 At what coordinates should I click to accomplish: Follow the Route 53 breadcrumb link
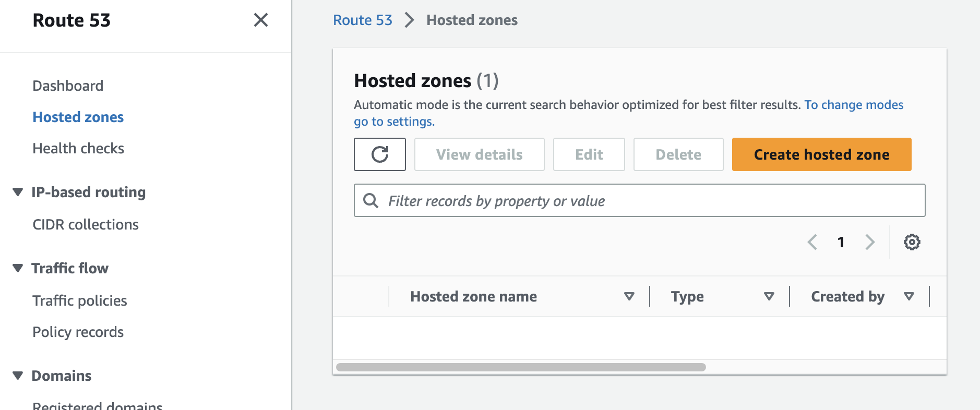pos(363,20)
